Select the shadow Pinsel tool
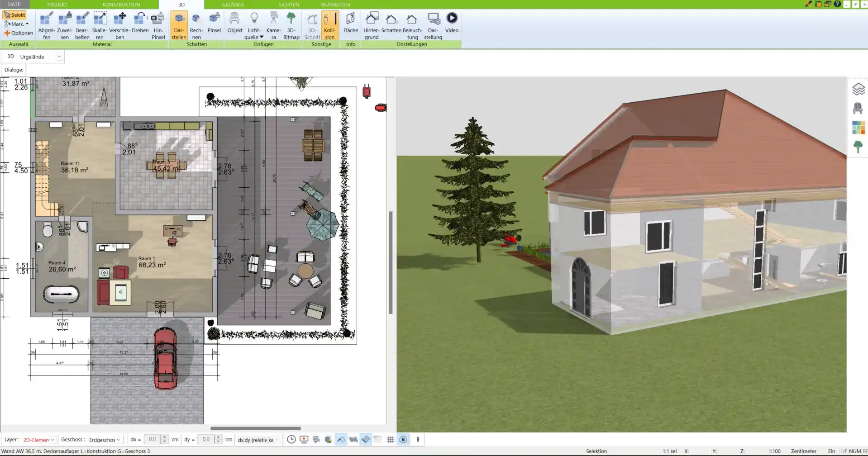 [214, 23]
